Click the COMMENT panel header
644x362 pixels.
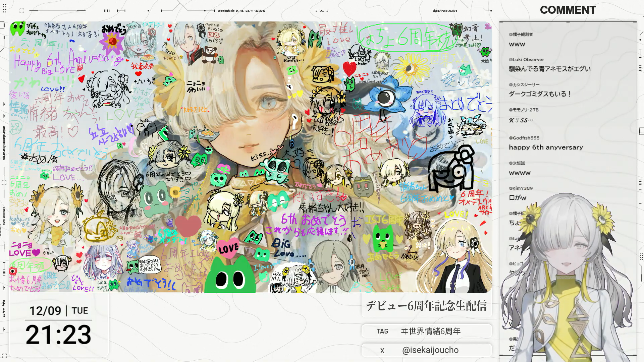pyautogui.click(x=568, y=10)
